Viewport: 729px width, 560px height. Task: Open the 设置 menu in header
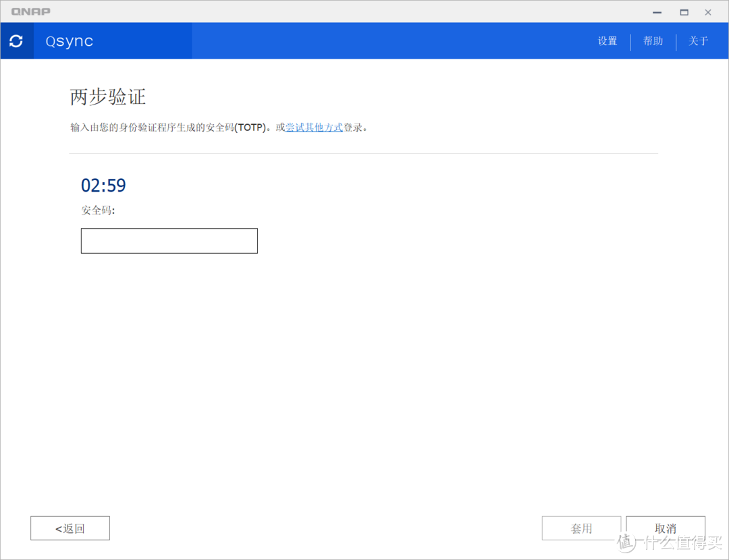tap(607, 41)
